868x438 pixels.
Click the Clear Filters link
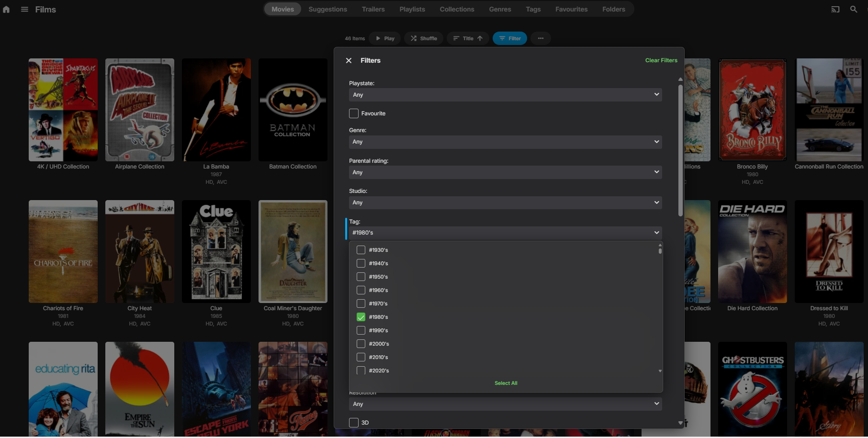point(661,60)
